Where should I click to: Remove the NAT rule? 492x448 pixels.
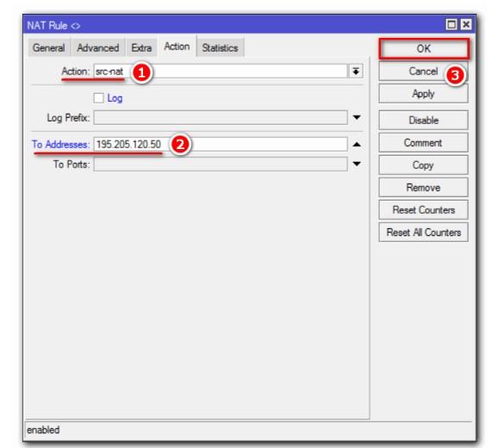click(424, 188)
